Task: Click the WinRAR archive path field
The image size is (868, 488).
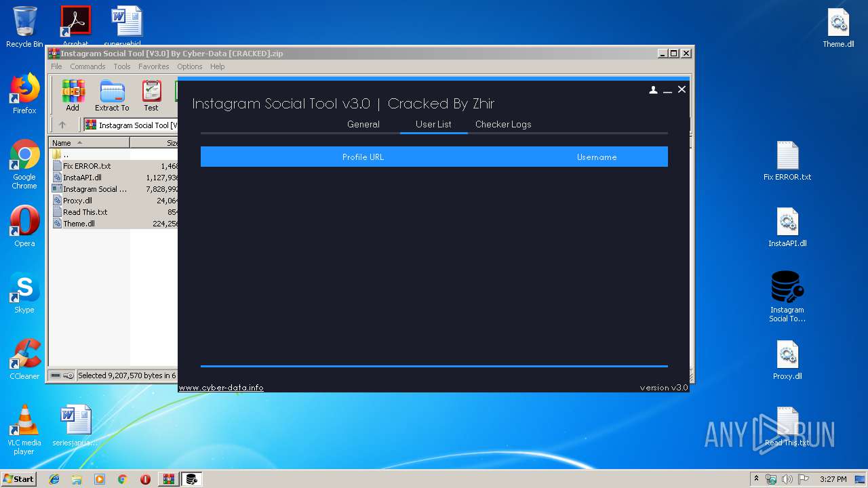Action: [x=131, y=125]
